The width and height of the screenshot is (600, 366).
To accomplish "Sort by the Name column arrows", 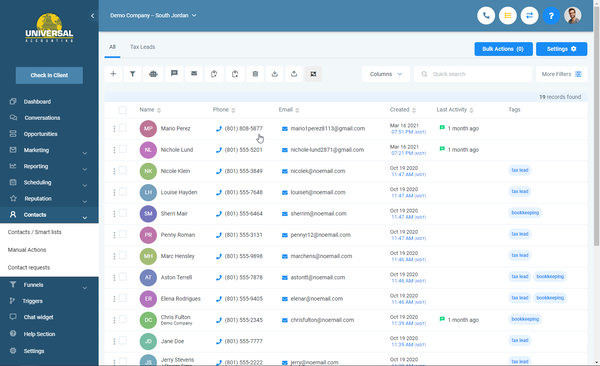I will (159, 110).
